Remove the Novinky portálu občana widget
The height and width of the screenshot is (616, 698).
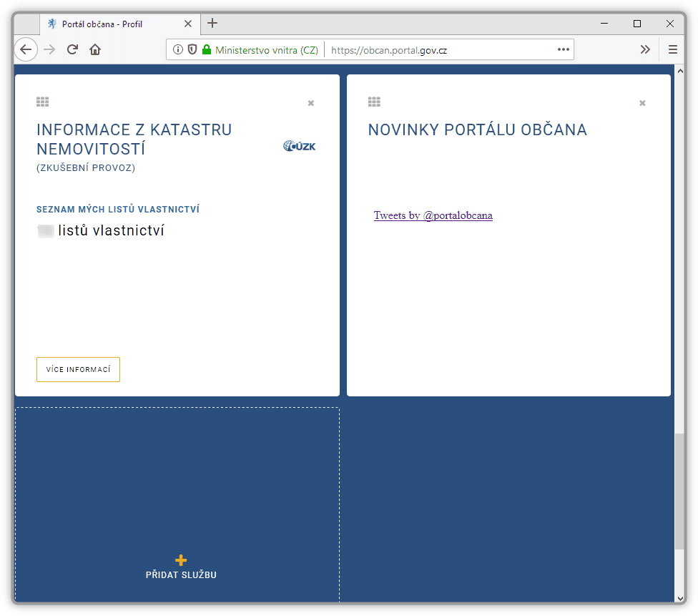tap(642, 103)
